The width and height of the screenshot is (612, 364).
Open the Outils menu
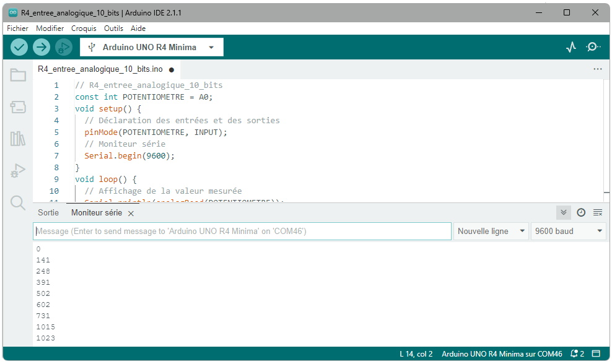113,28
